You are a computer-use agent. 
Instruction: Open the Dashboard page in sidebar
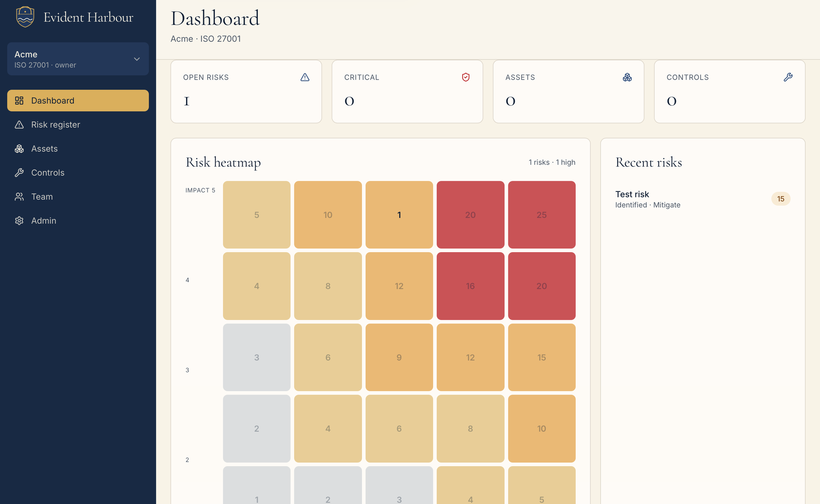78,100
